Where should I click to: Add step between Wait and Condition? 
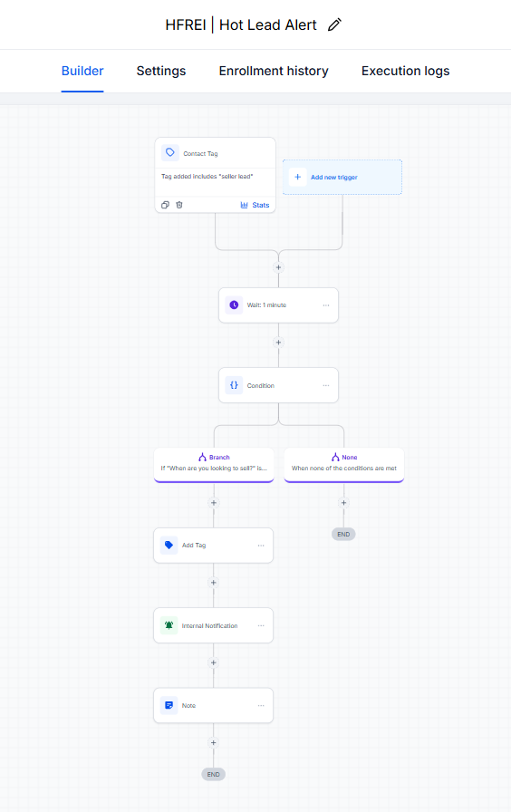tap(278, 343)
